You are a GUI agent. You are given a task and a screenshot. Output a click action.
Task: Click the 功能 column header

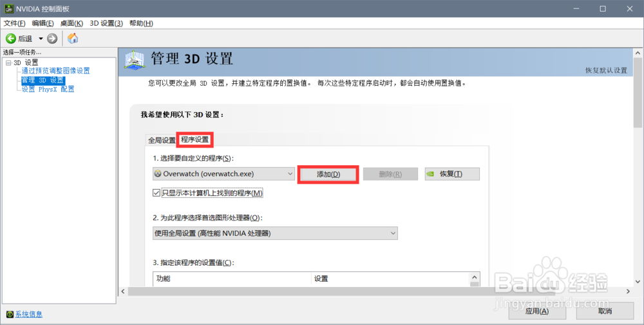click(232, 279)
